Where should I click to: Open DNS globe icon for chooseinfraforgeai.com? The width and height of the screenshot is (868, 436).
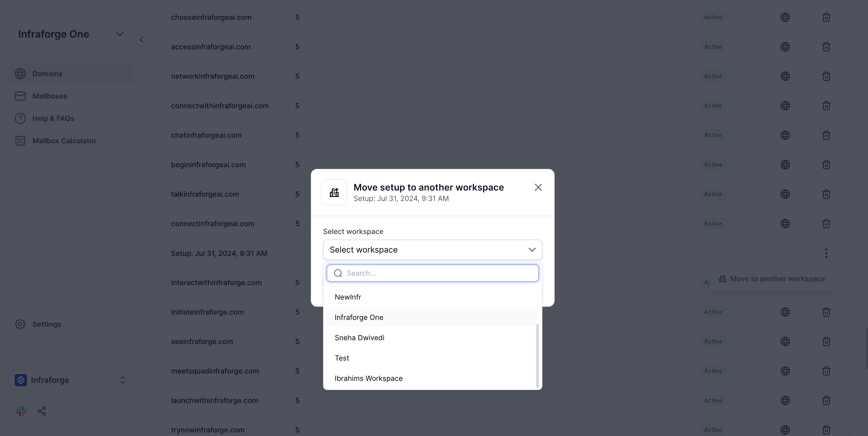pyautogui.click(x=785, y=17)
